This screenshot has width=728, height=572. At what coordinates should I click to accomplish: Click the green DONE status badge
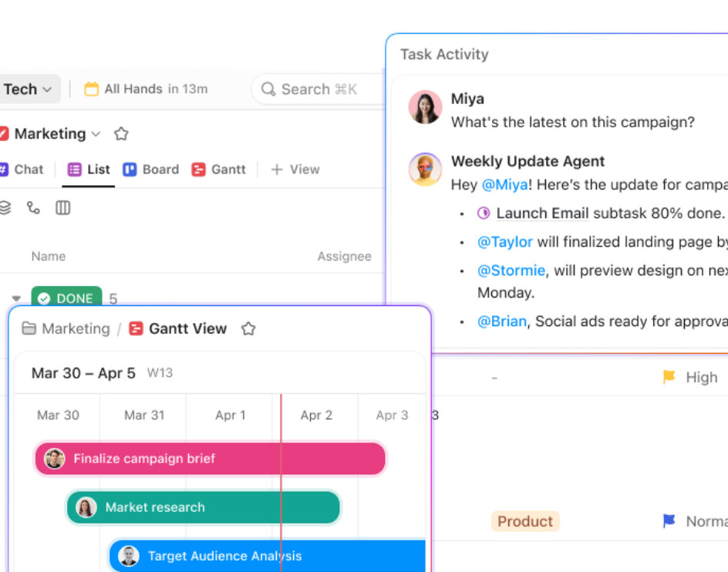(67, 297)
